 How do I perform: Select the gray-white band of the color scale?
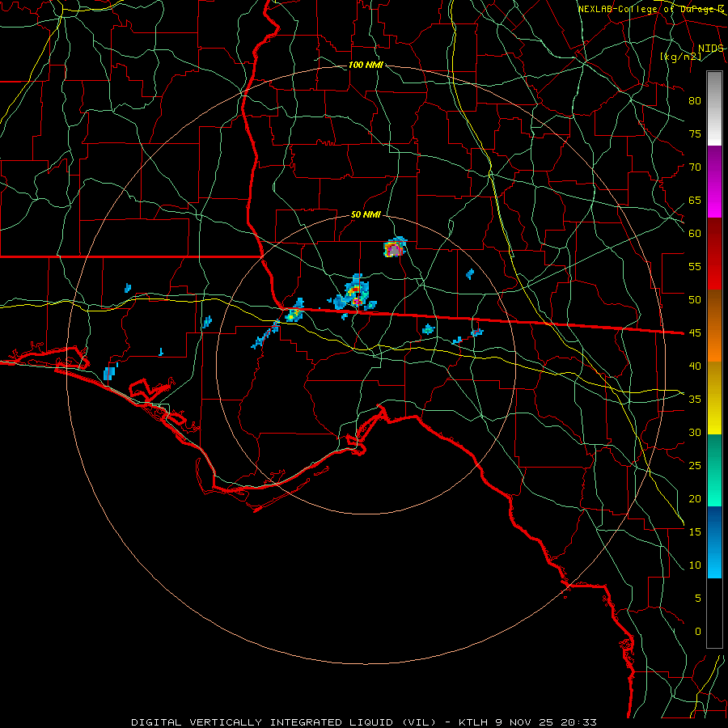[714, 108]
